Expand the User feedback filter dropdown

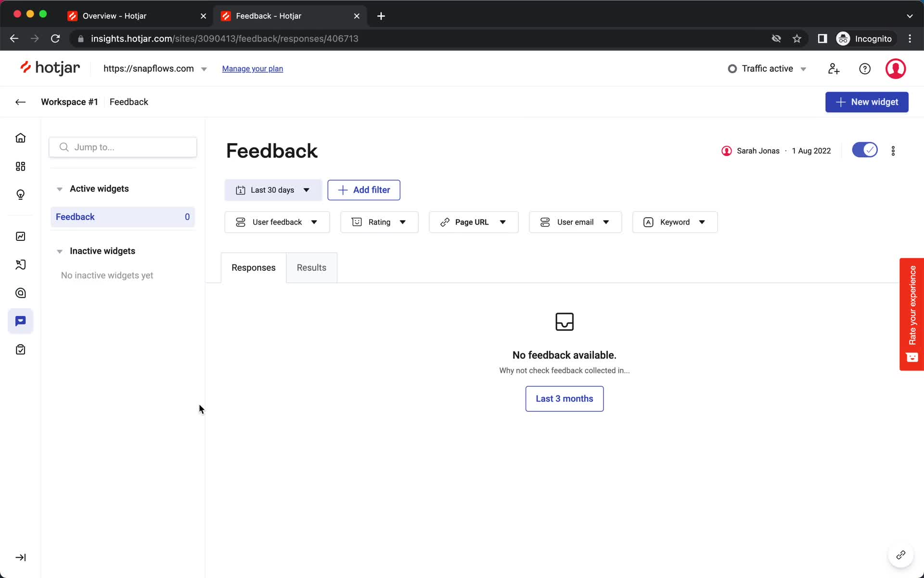314,222
